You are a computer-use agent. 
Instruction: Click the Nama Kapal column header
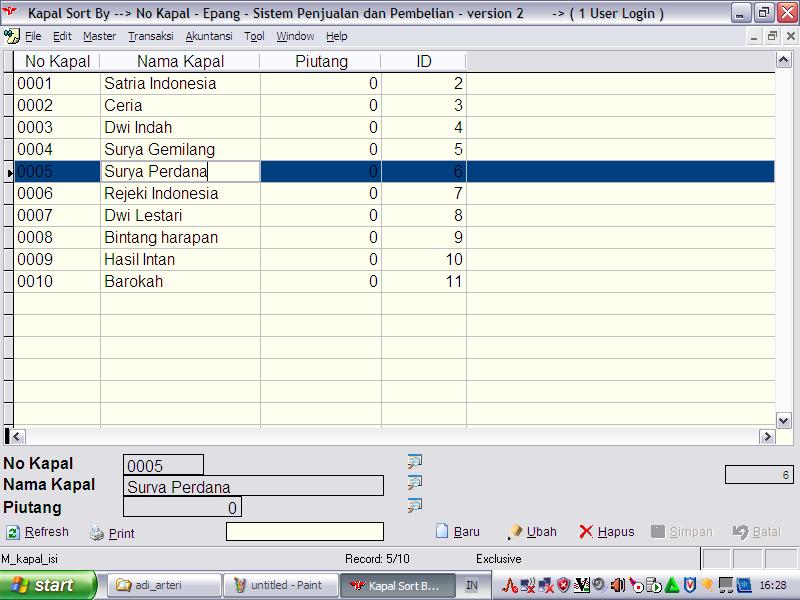(x=180, y=61)
